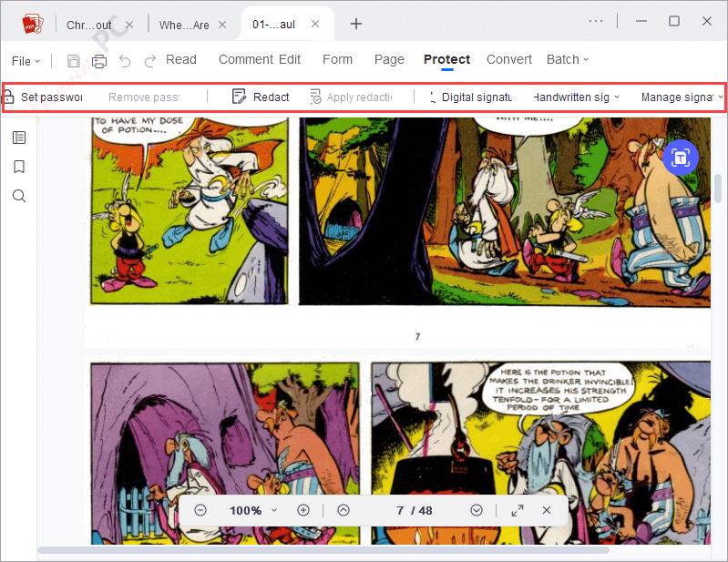The width and height of the screenshot is (728, 562).
Task: Select the '01-...aul' document tab
Action: (x=273, y=24)
